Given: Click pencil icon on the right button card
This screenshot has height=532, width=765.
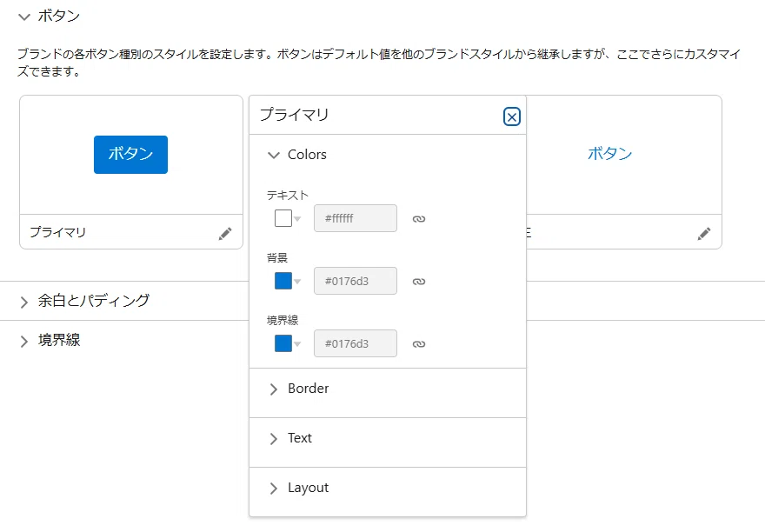Looking at the screenshot, I should click(x=704, y=234).
